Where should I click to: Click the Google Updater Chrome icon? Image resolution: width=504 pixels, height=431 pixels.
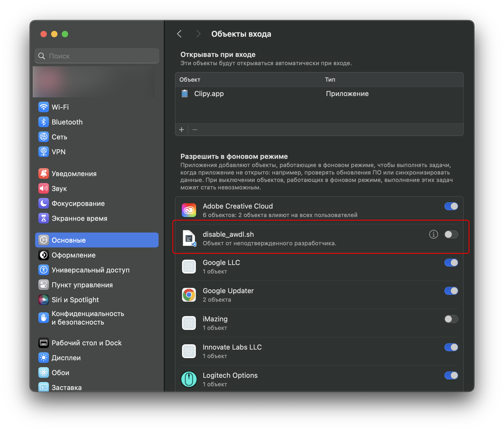point(189,295)
